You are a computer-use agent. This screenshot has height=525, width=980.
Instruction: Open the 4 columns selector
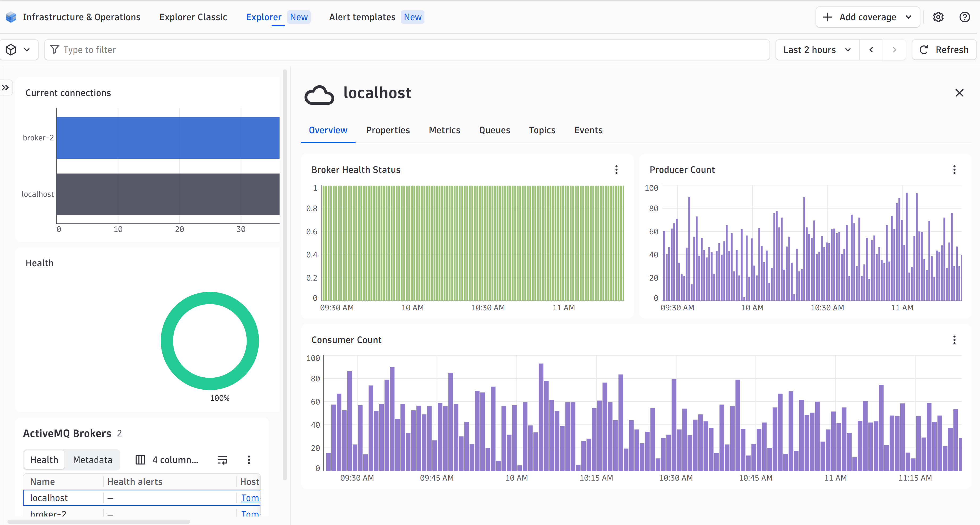coord(167,460)
